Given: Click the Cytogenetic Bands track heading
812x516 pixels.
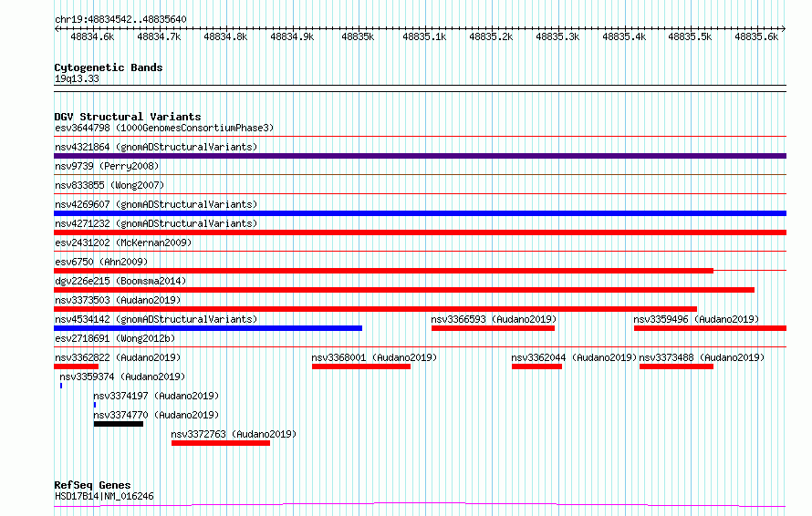Looking at the screenshot, I should click(109, 67).
